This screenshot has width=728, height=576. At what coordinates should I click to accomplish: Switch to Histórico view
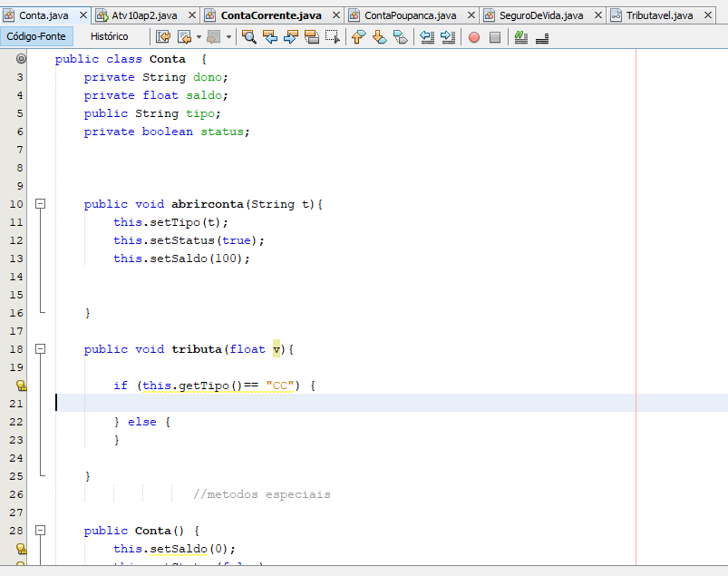110,36
